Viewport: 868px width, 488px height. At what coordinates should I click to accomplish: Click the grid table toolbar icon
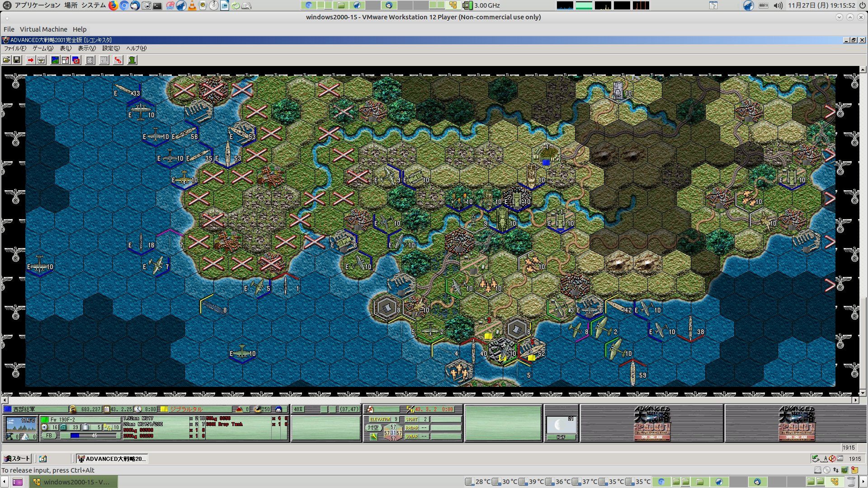coord(90,60)
